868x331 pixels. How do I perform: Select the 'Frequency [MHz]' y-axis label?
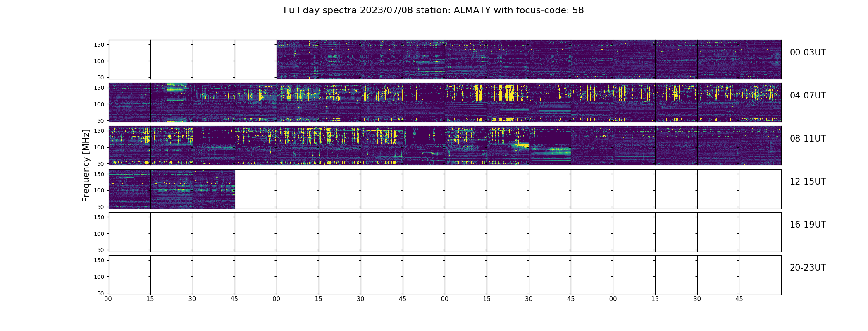[86, 165]
